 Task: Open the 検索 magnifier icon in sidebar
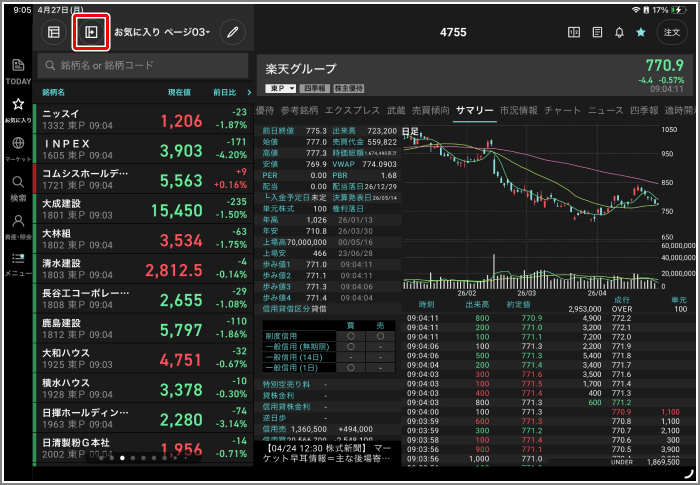[x=18, y=187]
